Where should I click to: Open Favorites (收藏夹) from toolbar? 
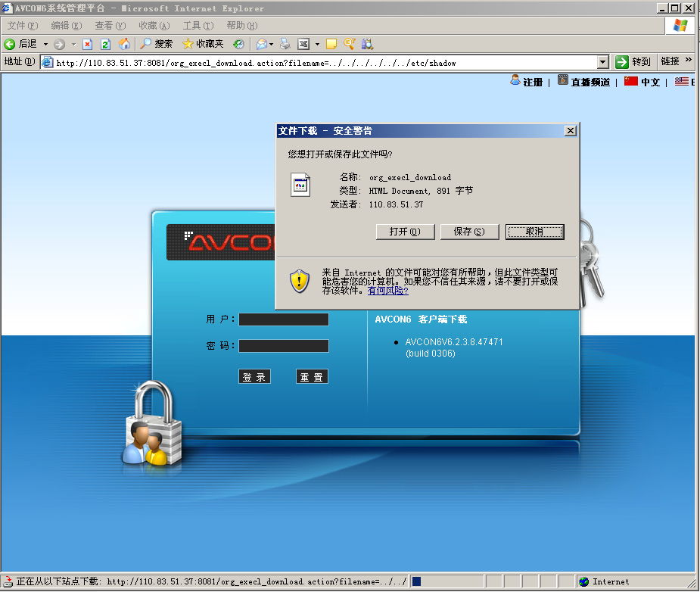203,43
